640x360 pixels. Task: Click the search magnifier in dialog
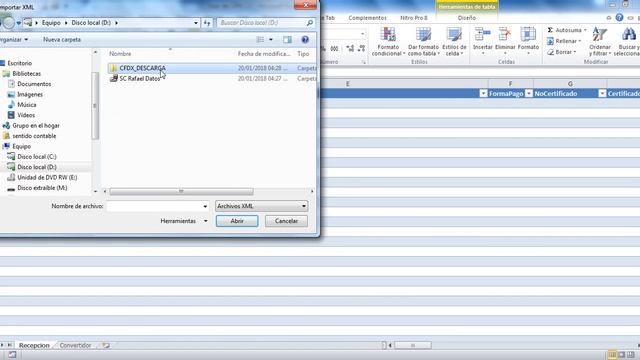point(310,23)
